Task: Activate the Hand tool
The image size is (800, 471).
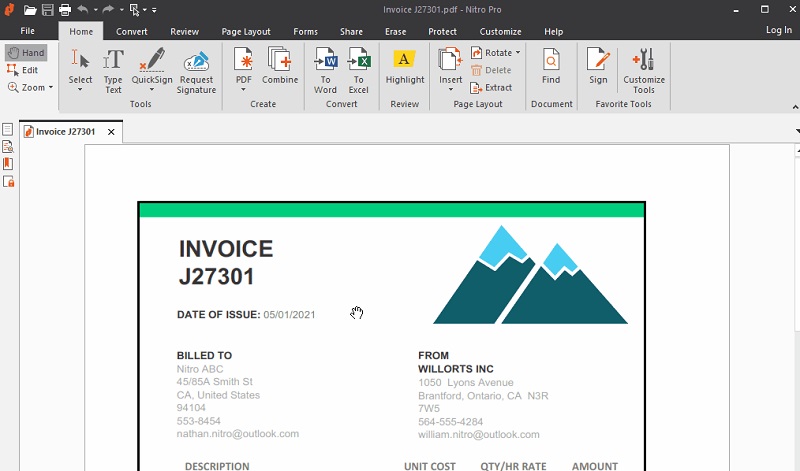Action: (x=27, y=53)
